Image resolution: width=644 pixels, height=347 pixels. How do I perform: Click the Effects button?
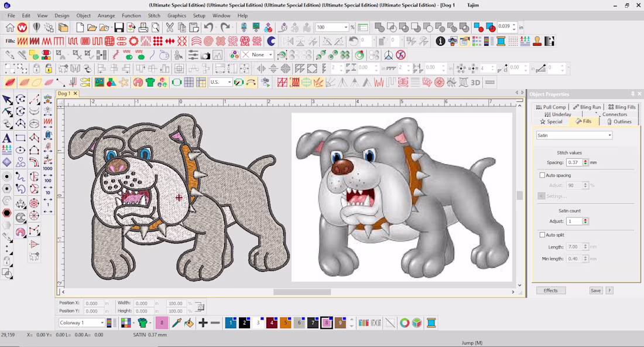click(x=551, y=291)
